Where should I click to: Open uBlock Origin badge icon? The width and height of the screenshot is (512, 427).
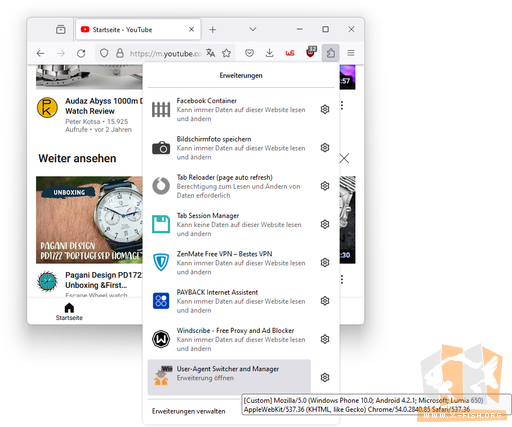[x=311, y=52]
